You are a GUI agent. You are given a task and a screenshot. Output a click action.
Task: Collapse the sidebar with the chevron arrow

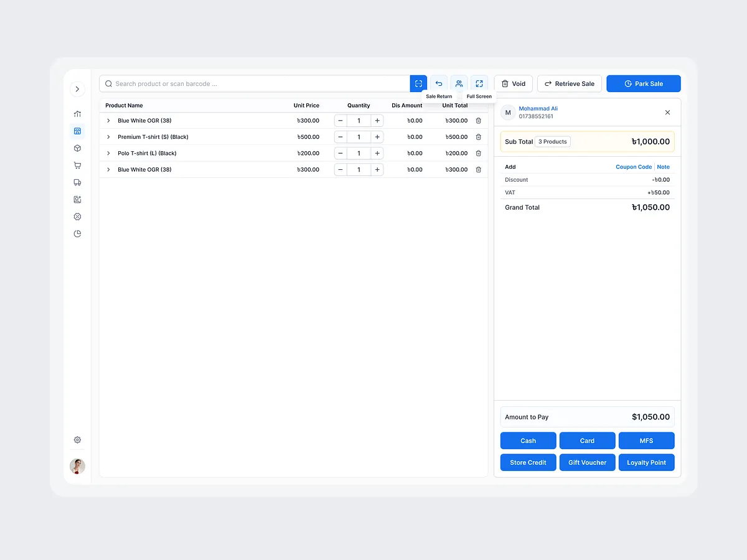(77, 89)
